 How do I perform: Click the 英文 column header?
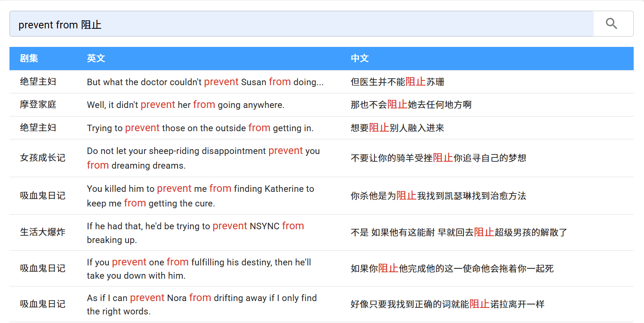[96, 58]
